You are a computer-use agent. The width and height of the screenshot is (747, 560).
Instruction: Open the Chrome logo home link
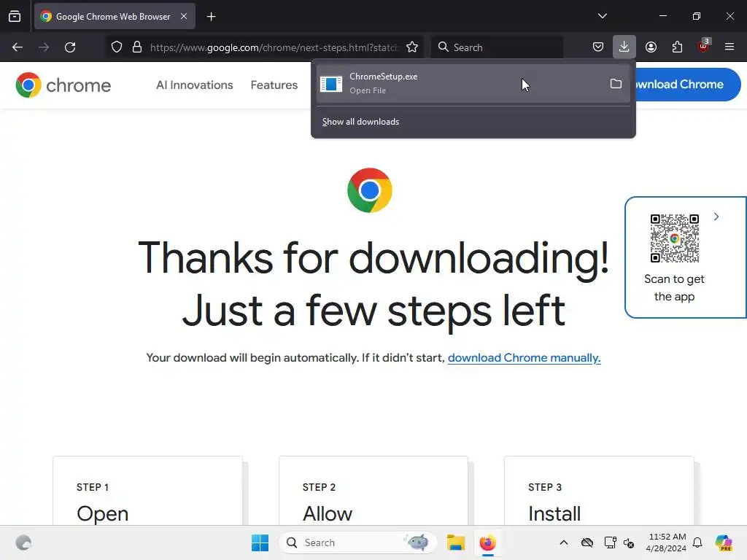point(63,85)
